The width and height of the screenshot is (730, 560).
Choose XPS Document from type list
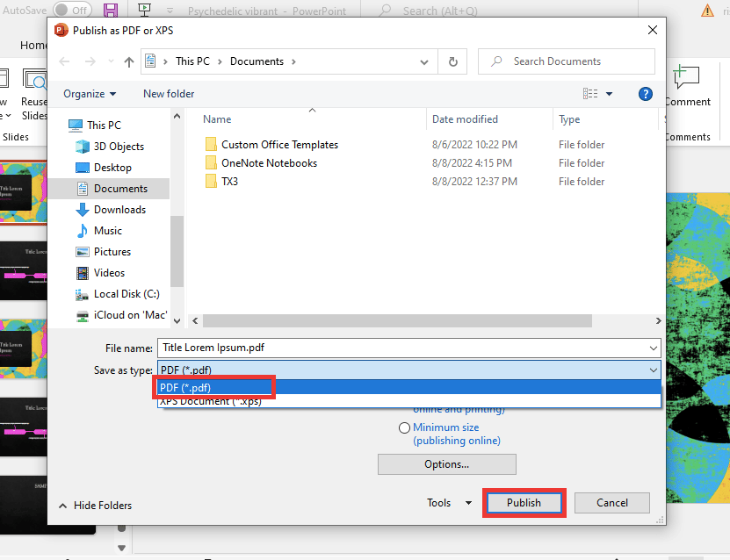(x=408, y=401)
